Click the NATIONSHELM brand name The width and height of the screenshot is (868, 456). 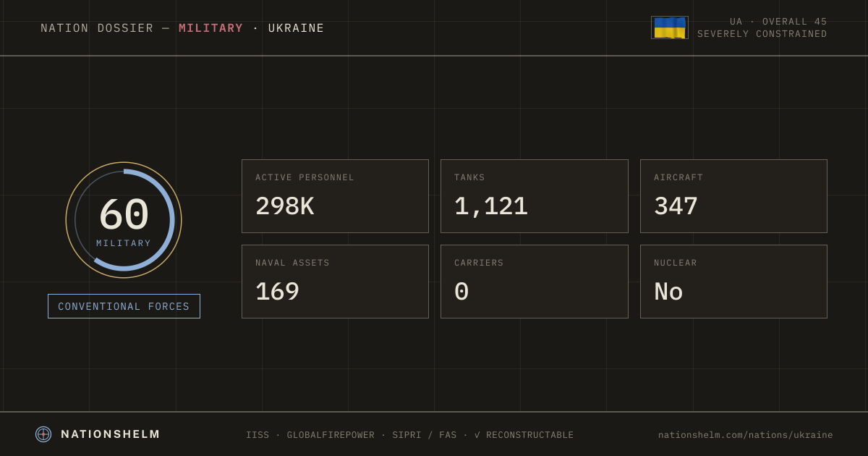point(111,434)
